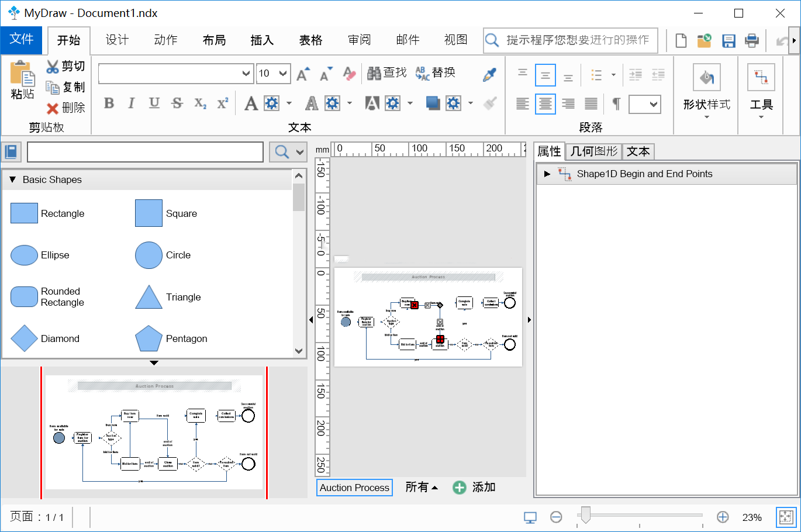This screenshot has height=532, width=801.
Task: Select the Triangle shape
Action: click(168, 297)
